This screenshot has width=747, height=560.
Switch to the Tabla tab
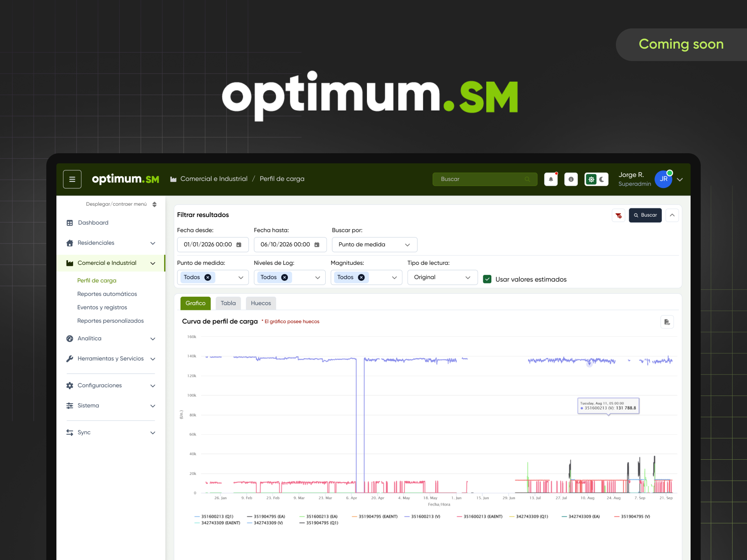point(228,303)
